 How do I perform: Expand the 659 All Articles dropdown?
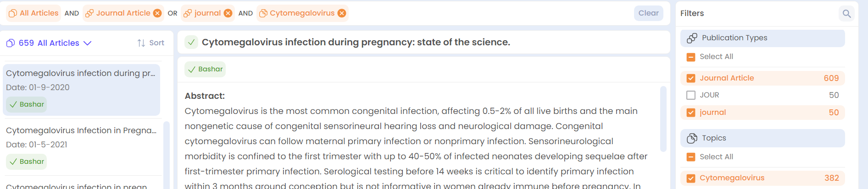[x=49, y=43]
